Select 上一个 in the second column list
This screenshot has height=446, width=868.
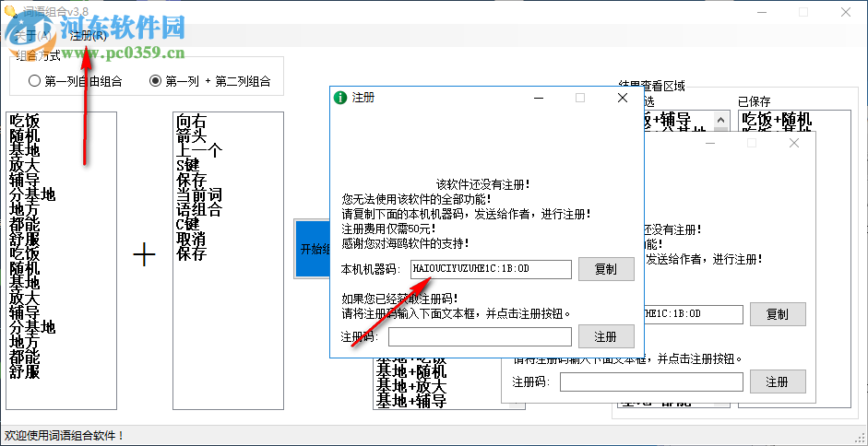pyautogui.click(x=199, y=150)
